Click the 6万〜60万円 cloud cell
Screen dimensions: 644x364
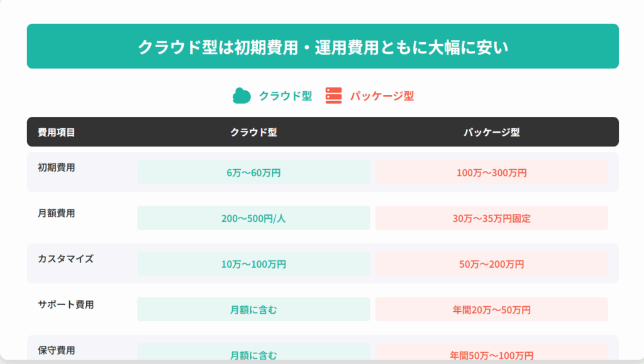(x=253, y=173)
